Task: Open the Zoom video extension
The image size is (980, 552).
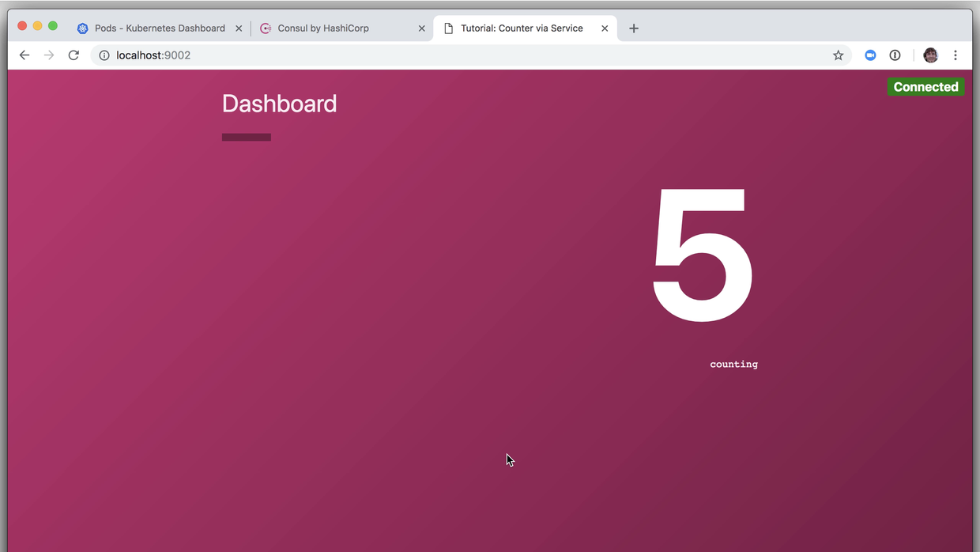Action: pos(870,55)
